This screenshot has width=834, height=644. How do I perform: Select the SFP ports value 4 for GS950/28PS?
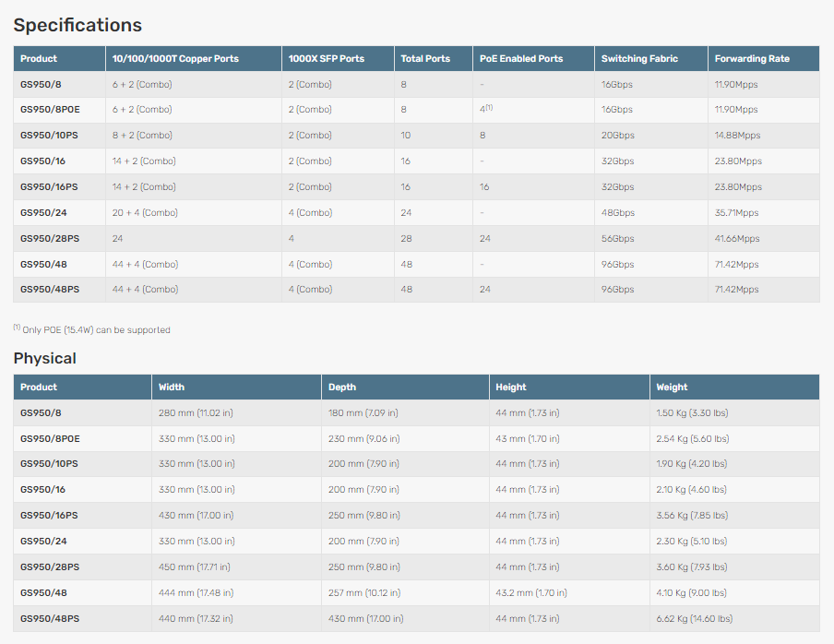(291, 238)
